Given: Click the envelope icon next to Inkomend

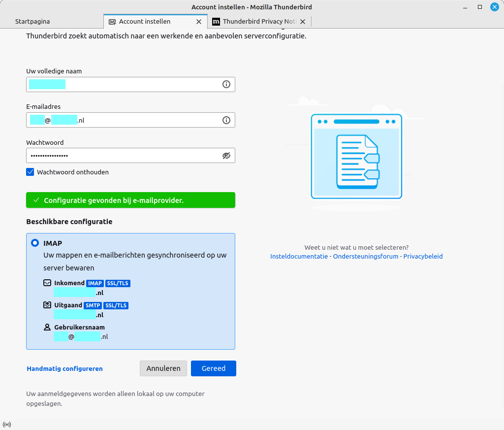Looking at the screenshot, I should tap(47, 283).
